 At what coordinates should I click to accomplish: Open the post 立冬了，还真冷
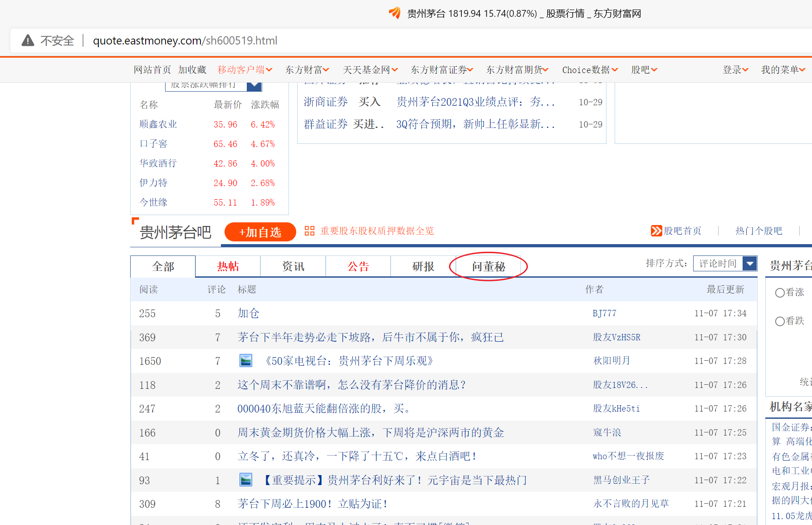coord(357,456)
